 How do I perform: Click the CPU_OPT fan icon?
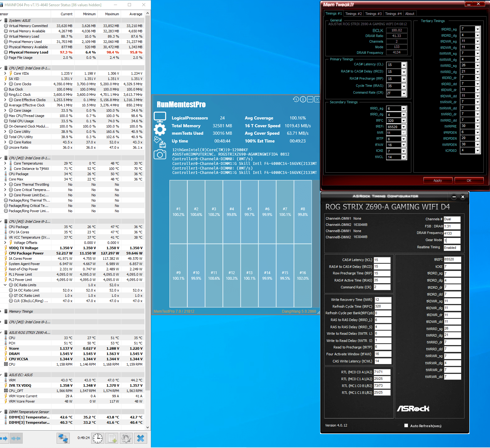[x=6, y=391]
